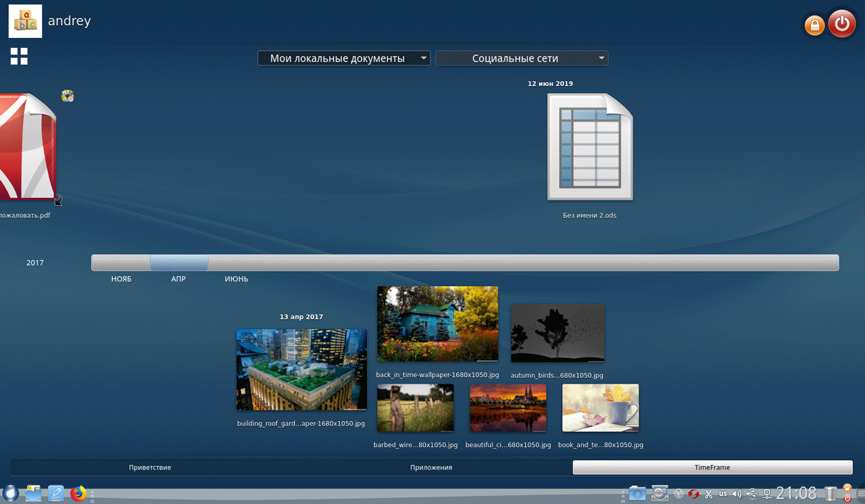This screenshot has width=865, height=504.
Task: Launch Firefox from the taskbar
Action: (x=78, y=494)
